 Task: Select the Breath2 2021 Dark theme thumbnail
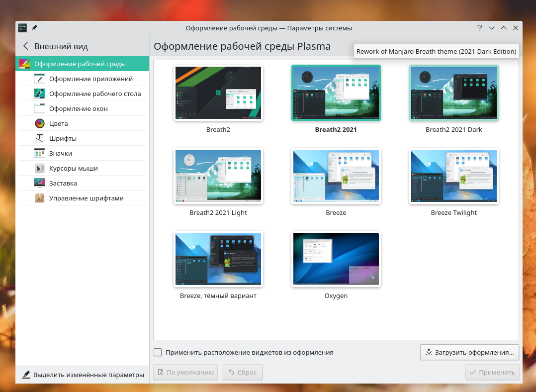tap(453, 93)
